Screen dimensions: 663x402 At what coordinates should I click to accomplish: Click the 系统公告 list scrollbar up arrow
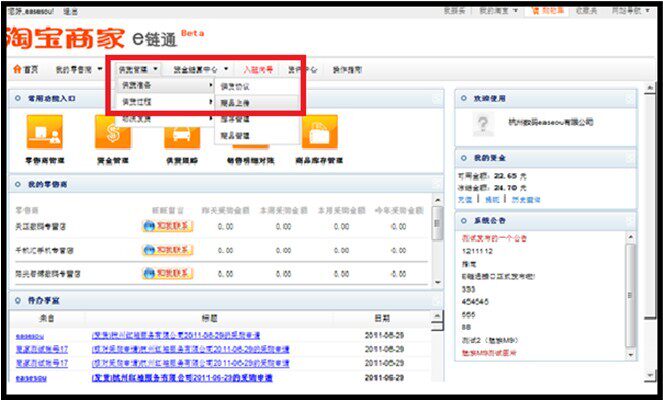click(x=630, y=237)
